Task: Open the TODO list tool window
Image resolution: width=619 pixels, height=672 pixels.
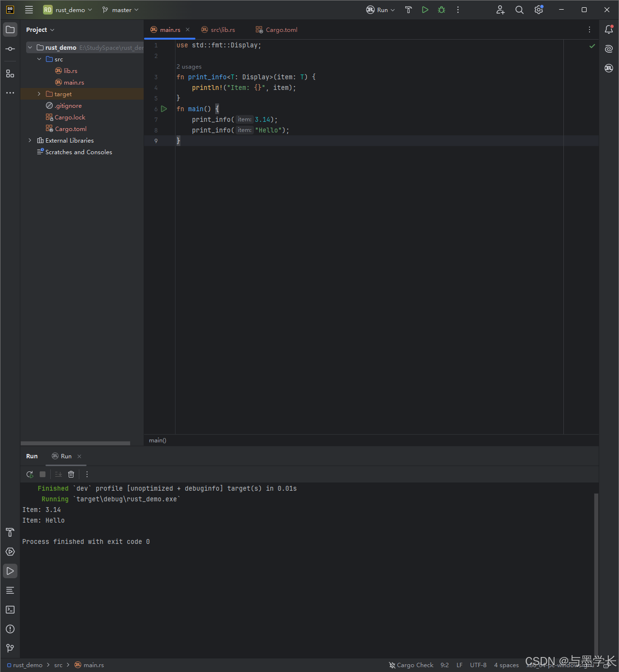Action: coord(10,590)
